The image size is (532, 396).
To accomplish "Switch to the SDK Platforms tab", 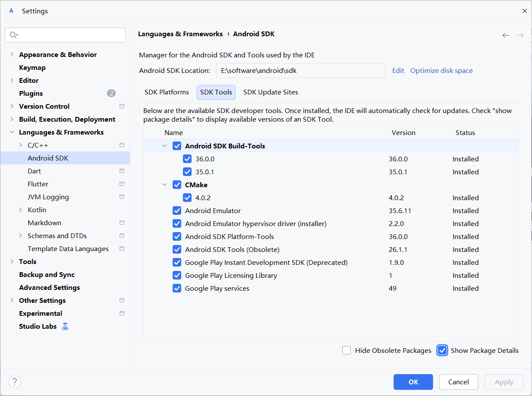I will (167, 92).
